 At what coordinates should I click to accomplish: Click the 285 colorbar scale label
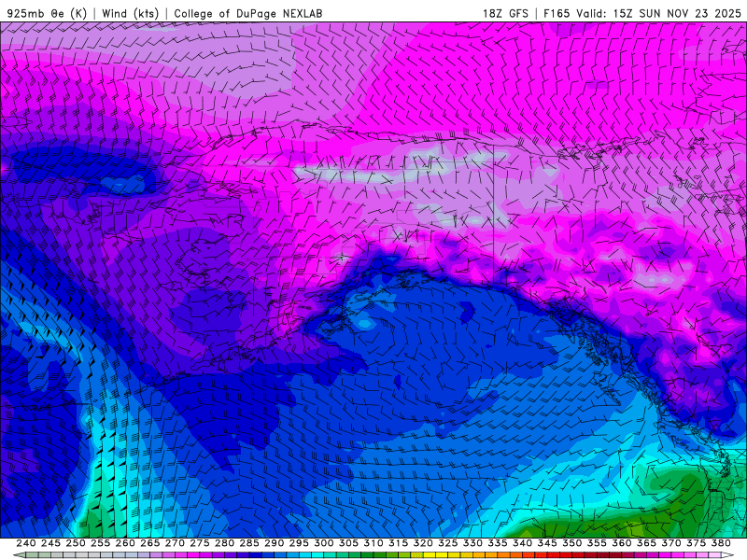coord(249,543)
